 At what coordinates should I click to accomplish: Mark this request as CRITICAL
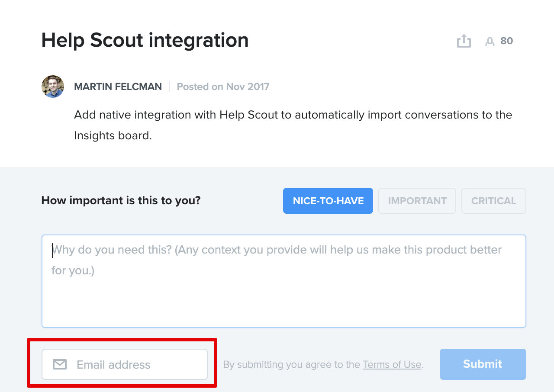493,201
